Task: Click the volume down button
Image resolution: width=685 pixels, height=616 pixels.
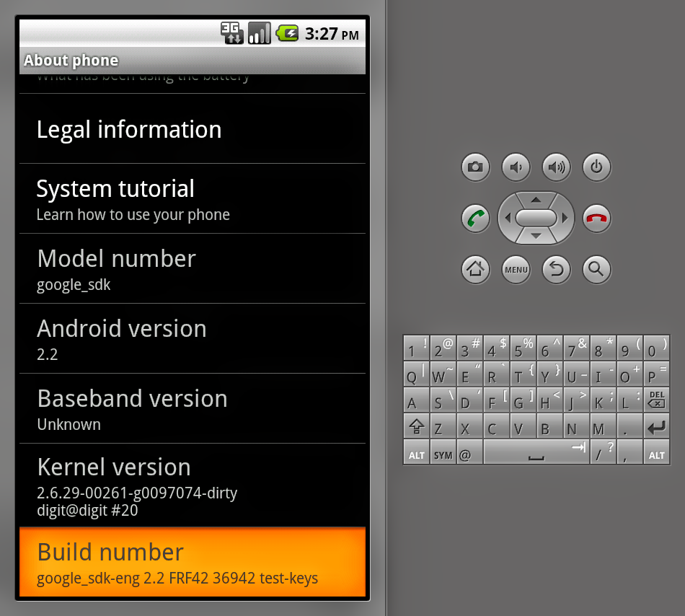Action: click(x=516, y=167)
